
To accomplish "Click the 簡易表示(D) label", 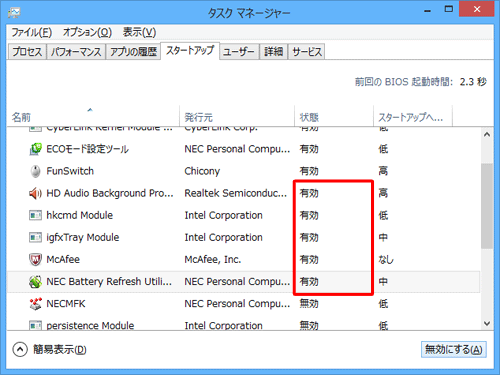I will coord(60,350).
